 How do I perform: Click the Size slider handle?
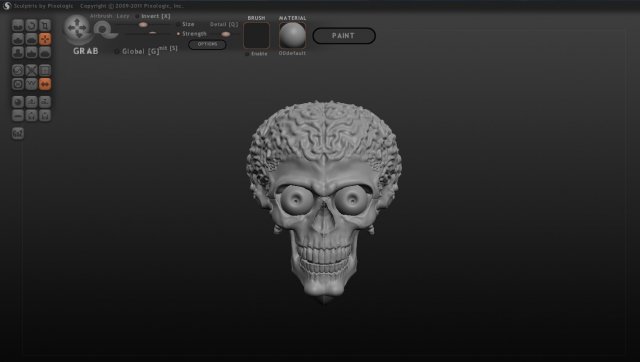pos(143,25)
